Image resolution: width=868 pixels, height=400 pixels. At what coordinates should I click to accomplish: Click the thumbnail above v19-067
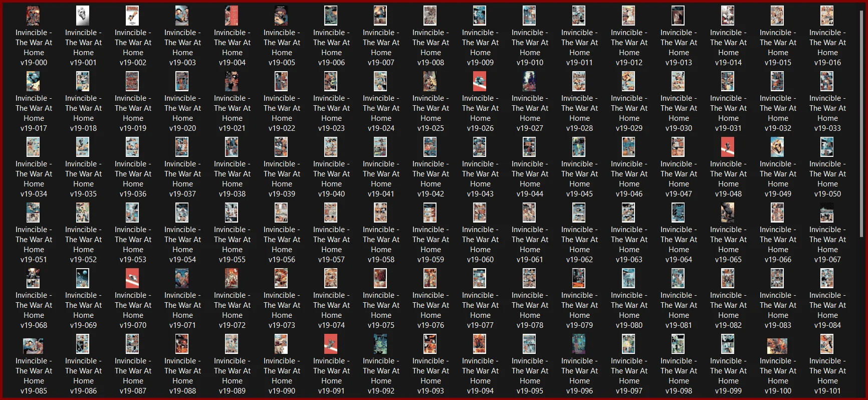[827, 213]
